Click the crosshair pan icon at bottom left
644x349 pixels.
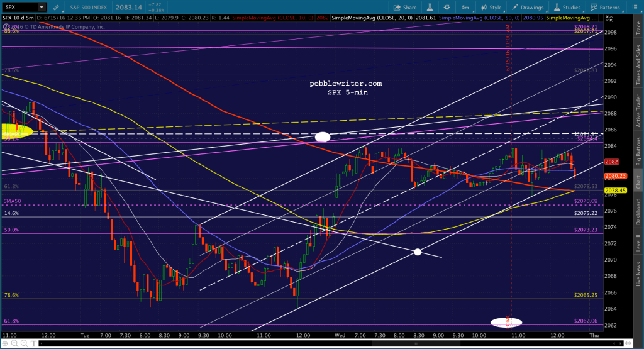pyautogui.click(x=6, y=343)
